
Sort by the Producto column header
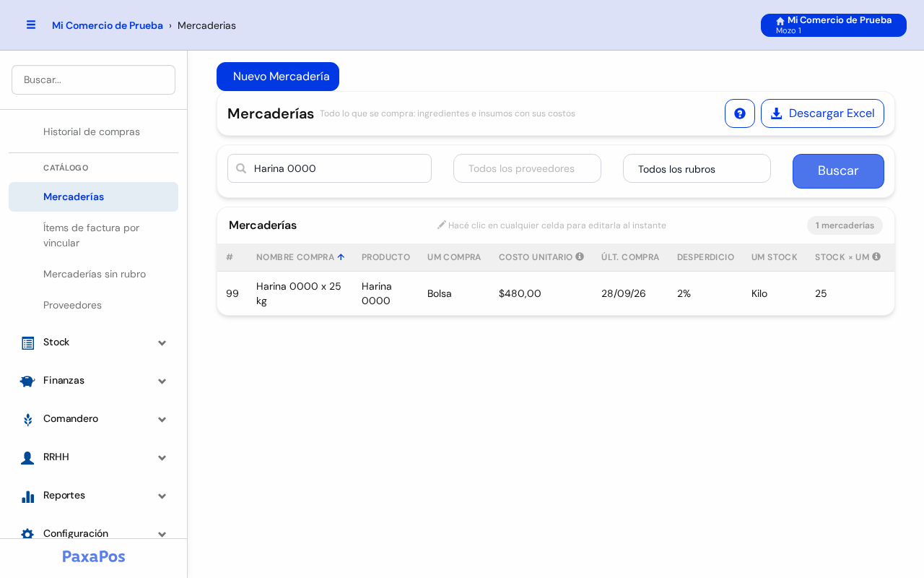coord(385,257)
